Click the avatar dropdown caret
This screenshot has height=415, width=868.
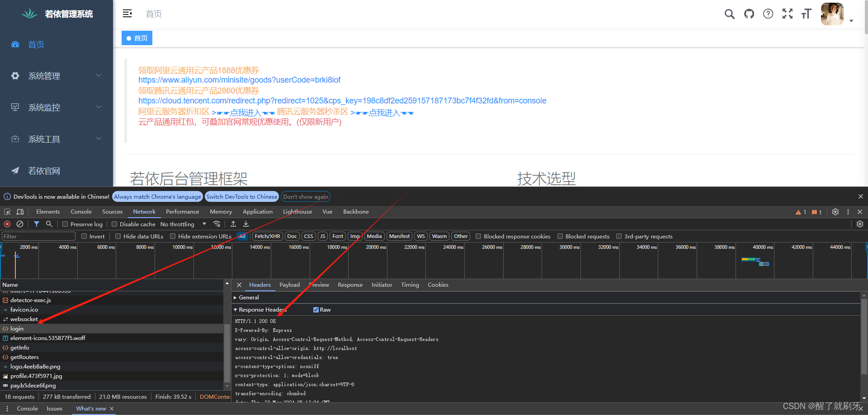[x=851, y=21]
